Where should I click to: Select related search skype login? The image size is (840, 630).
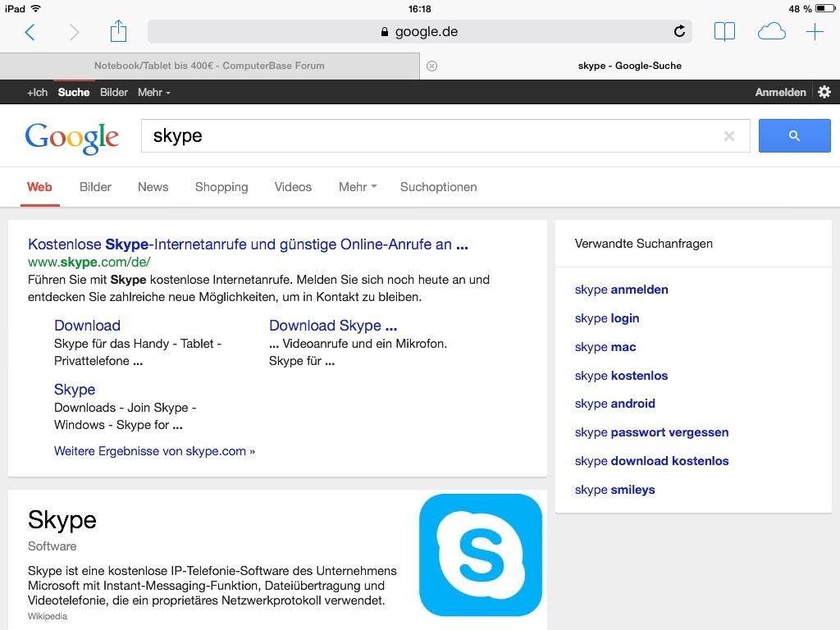(x=607, y=318)
